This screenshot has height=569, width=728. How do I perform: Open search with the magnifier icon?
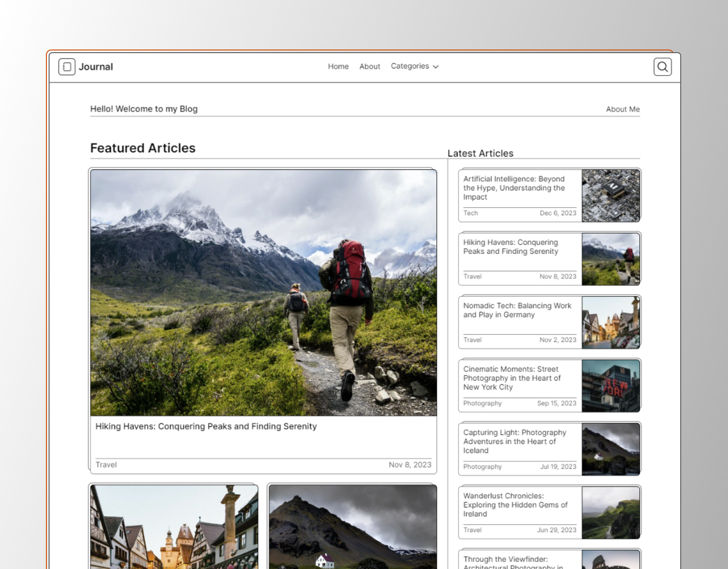[662, 67]
